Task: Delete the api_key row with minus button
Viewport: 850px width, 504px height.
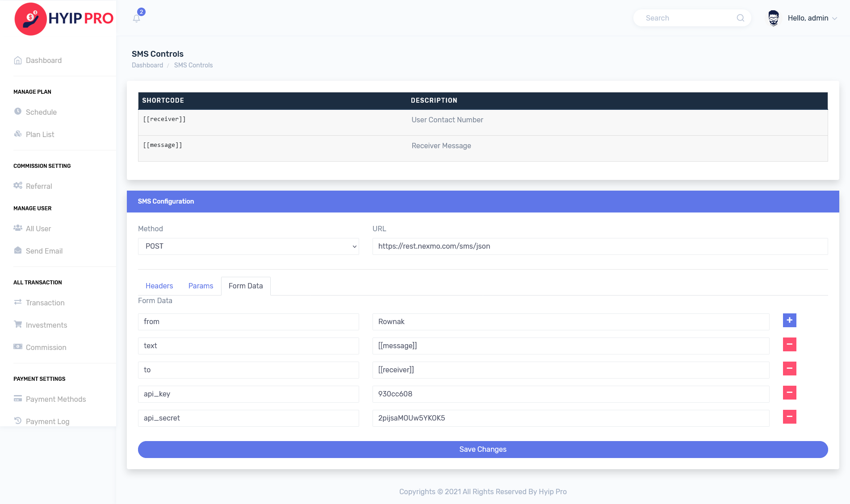Action: tap(789, 392)
